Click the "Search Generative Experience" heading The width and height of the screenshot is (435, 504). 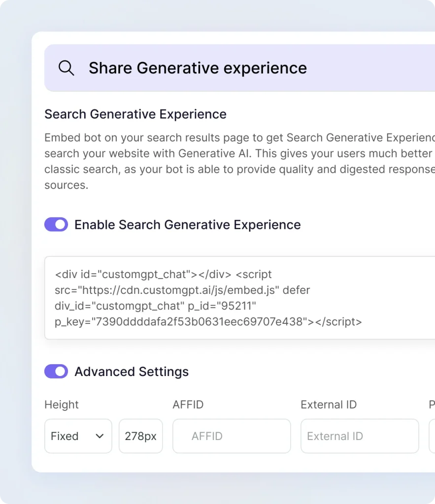pyautogui.click(x=135, y=114)
